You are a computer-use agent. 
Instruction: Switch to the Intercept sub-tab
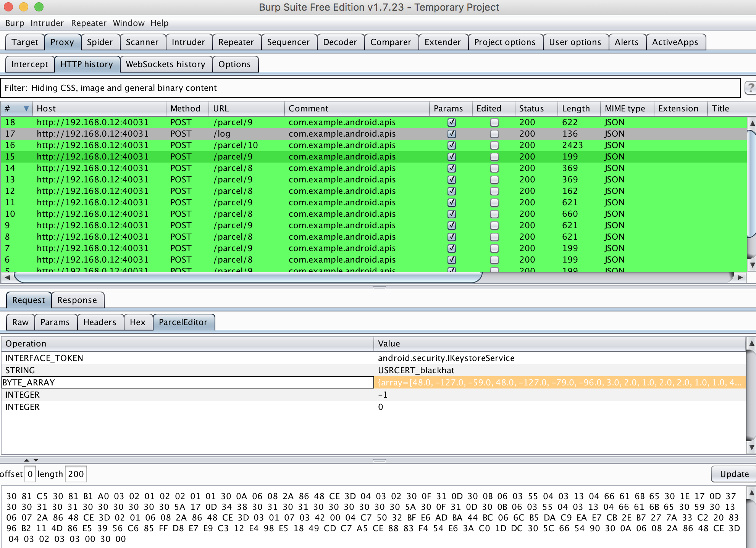click(x=30, y=64)
